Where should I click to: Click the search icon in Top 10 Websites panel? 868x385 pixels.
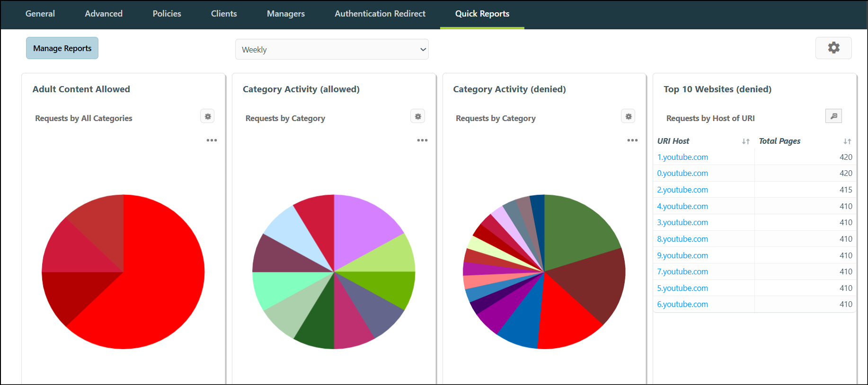click(833, 116)
